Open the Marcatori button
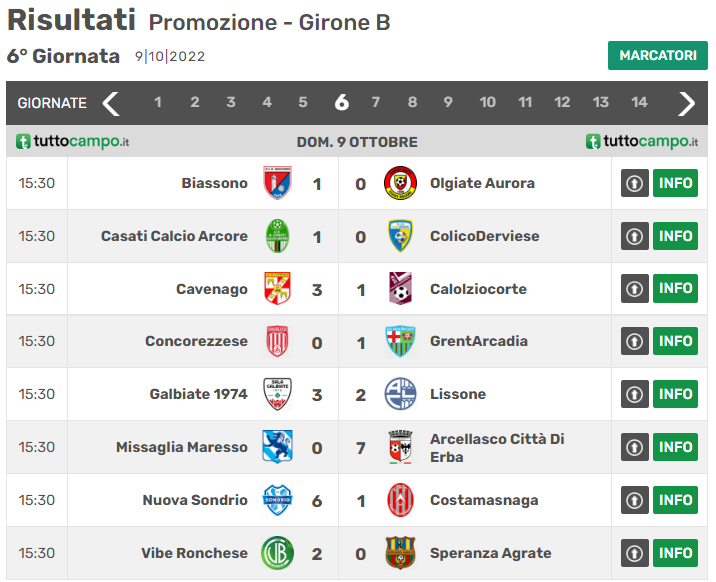The width and height of the screenshot is (716, 582). 657,56
